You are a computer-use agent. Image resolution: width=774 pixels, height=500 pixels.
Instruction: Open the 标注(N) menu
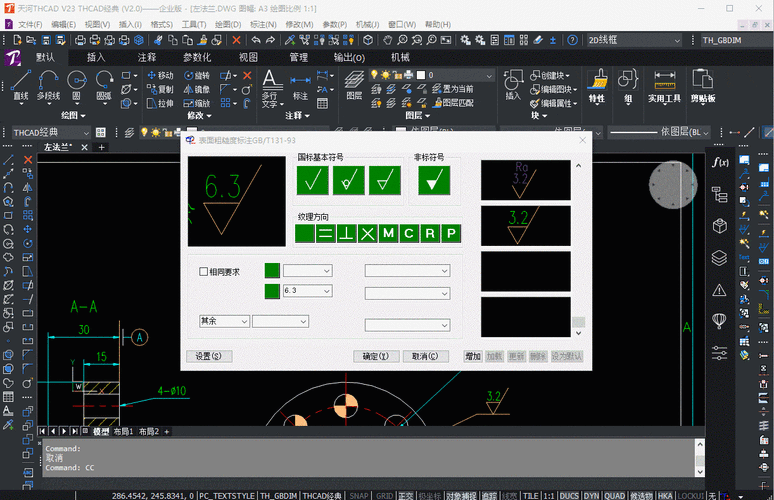pos(263,24)
